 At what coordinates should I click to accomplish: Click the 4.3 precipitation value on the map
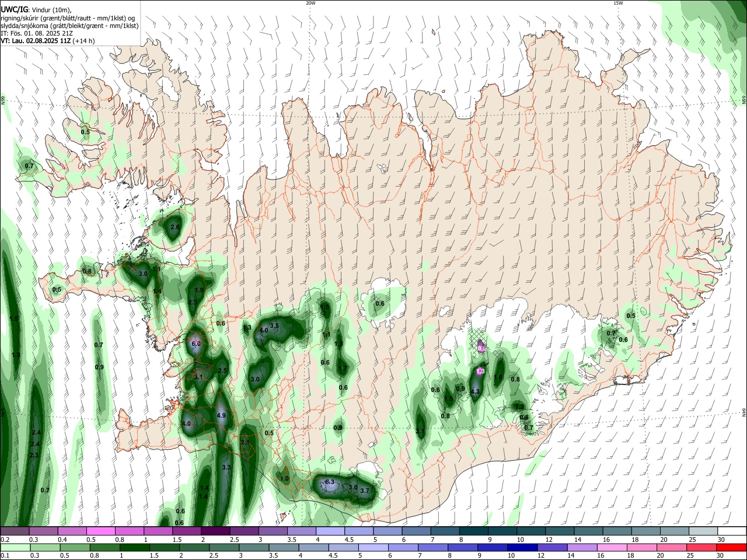475,391
